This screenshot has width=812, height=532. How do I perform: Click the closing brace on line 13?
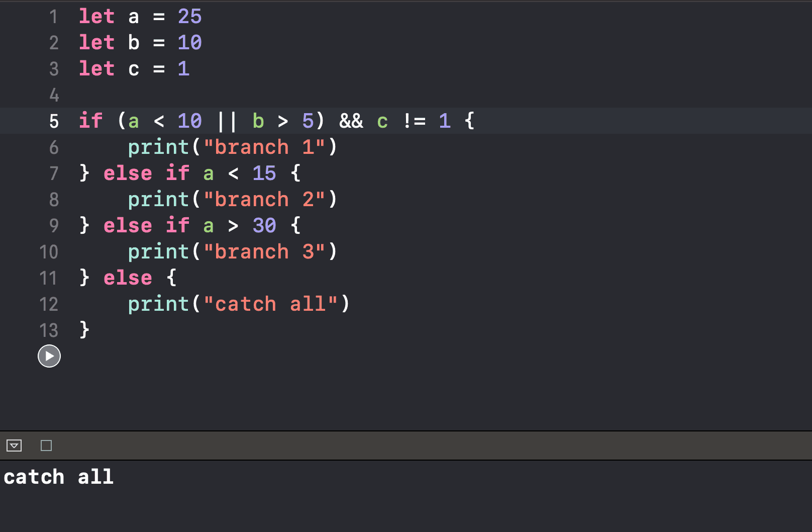click(x=84, y=330)
